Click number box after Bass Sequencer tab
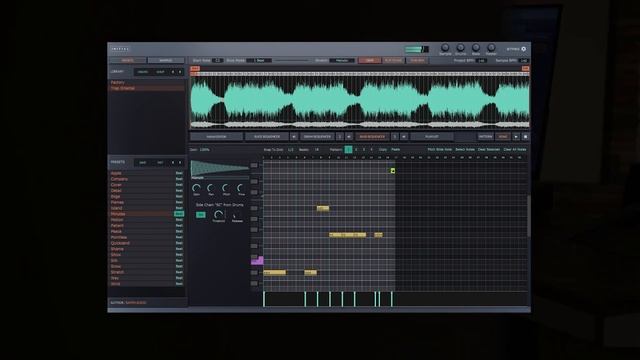Image resolution: width=640 pixels, height=360 pixels. pos(395,137)
